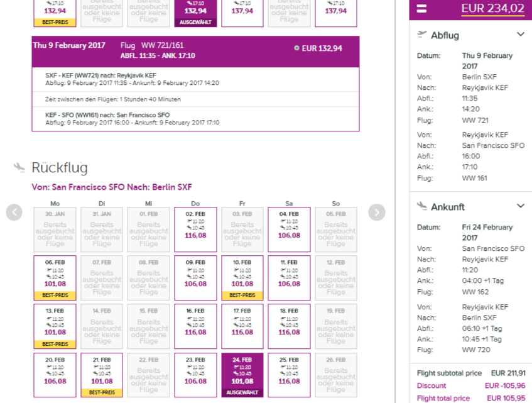Image resolution: width=532 pixels, height=403 pixels.
Task: Click the airplane icon next to Rückflug
Action: (x=19, y=167)
